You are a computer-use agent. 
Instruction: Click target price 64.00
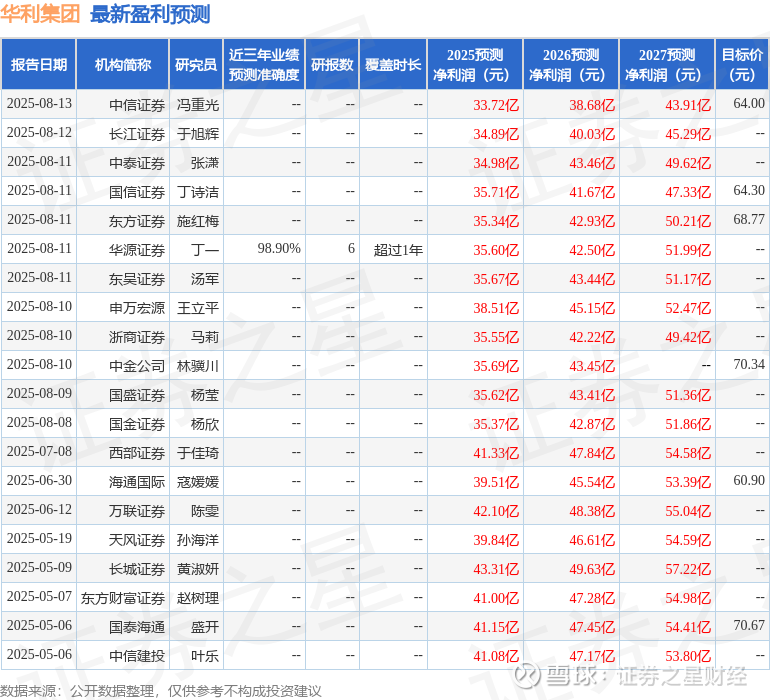749,103
